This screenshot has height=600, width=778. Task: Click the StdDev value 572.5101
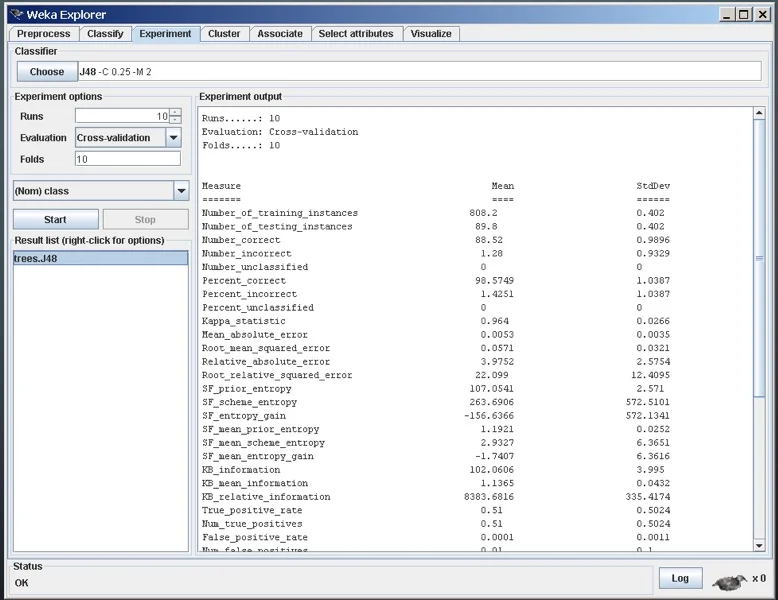tap(648, 402)
